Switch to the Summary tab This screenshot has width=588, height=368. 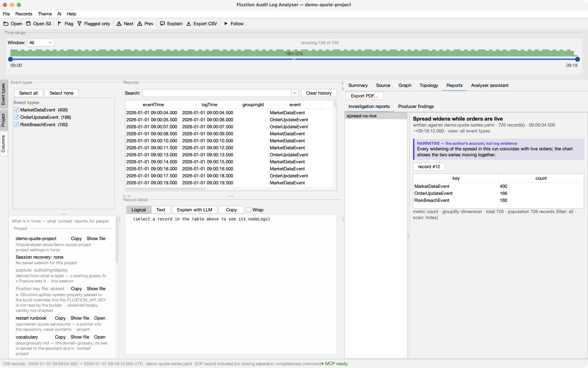[358, 86]
